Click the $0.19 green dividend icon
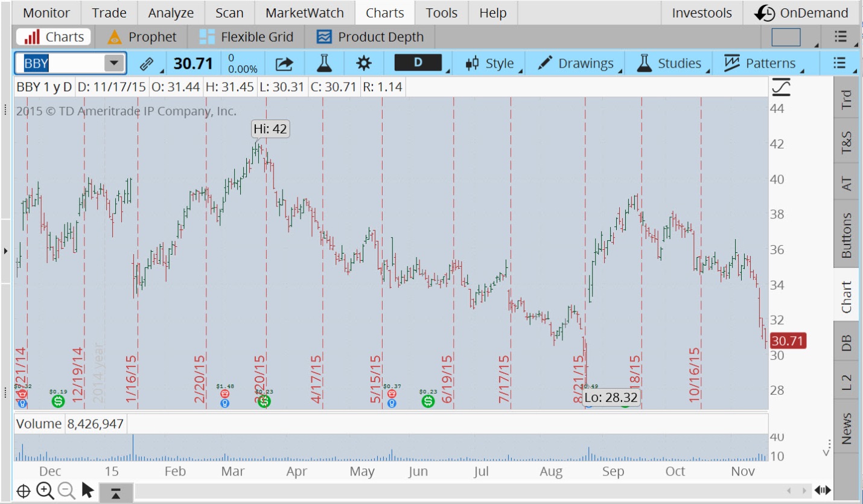 [58, 400]
